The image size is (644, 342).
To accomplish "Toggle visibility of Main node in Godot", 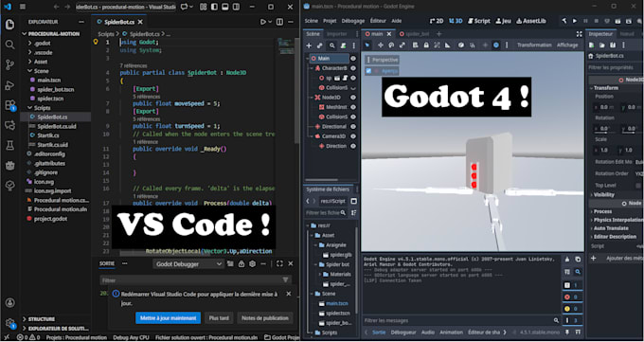I will tap(353, 59).
